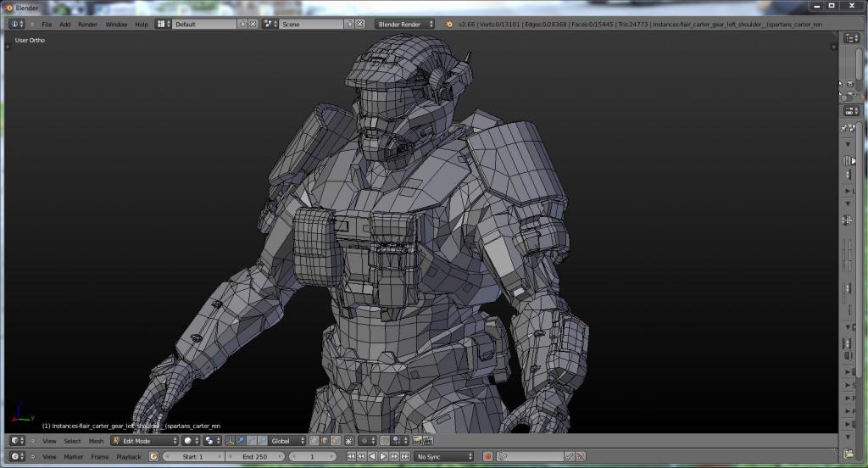Viewport: 868px width, 468px height.
Task: Open the screen layout browse icon
Action: click(x=163, y=24)
